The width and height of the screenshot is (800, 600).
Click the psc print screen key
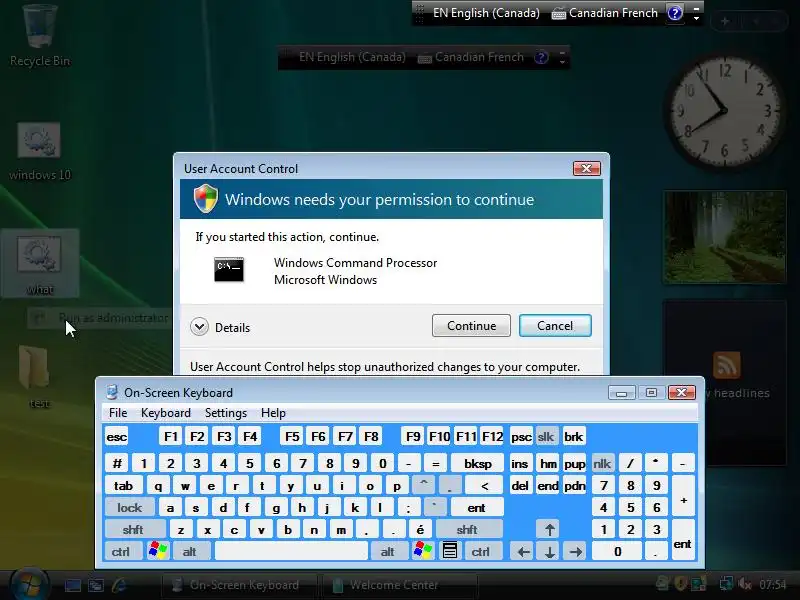[521, 437]
